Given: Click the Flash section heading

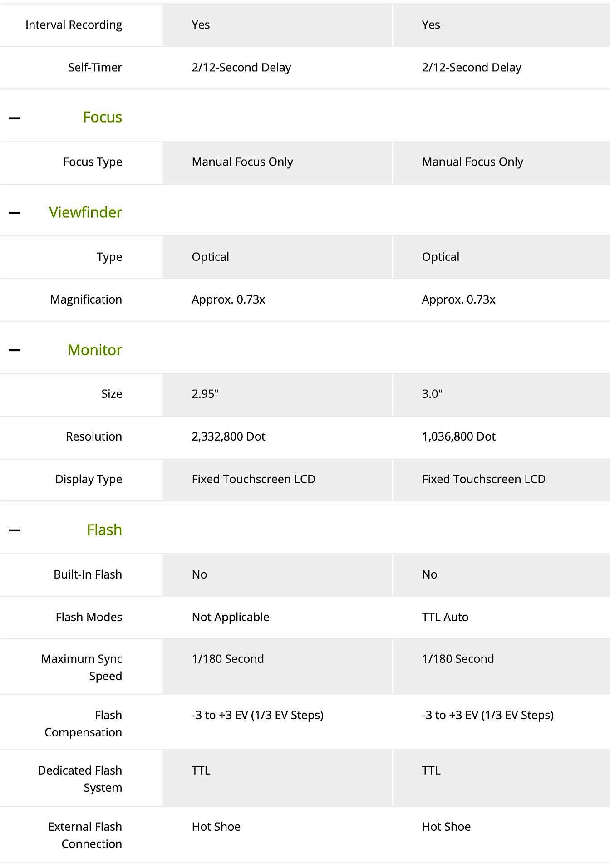Looking at the screenshot, I should click(x=104, y=530).
